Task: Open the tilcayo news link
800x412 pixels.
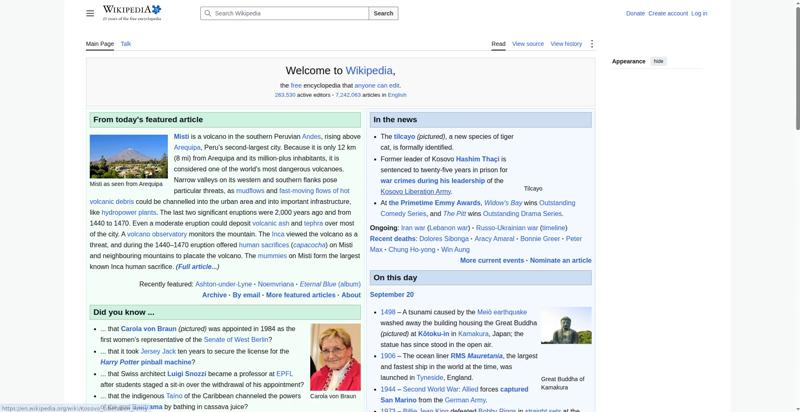Action: coord(405,137)
